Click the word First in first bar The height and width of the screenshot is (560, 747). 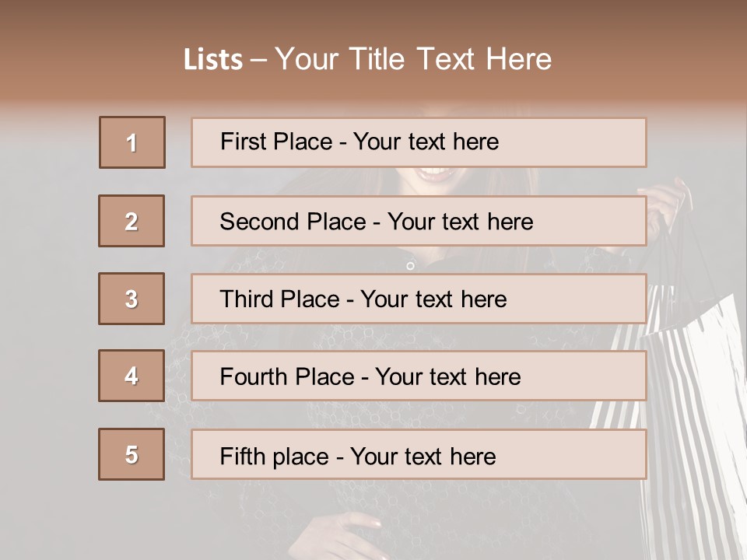(x=243, y=142)
